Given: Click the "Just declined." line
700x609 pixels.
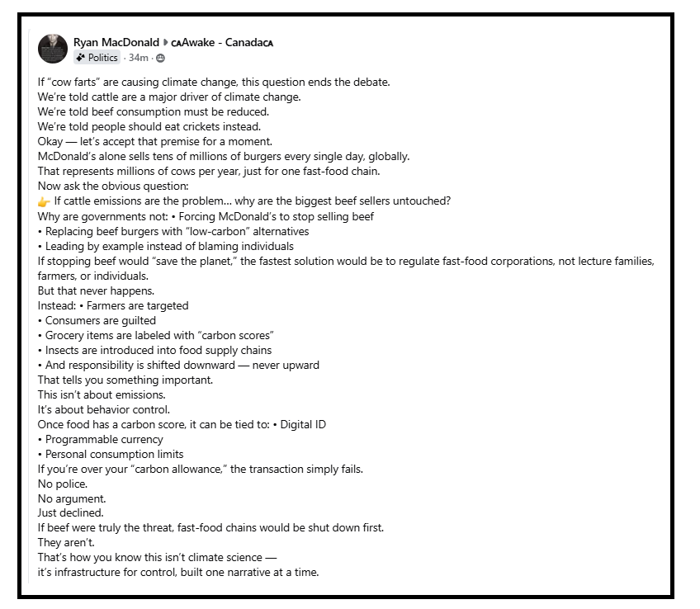Looking at the screenshot, I should 70,512.
